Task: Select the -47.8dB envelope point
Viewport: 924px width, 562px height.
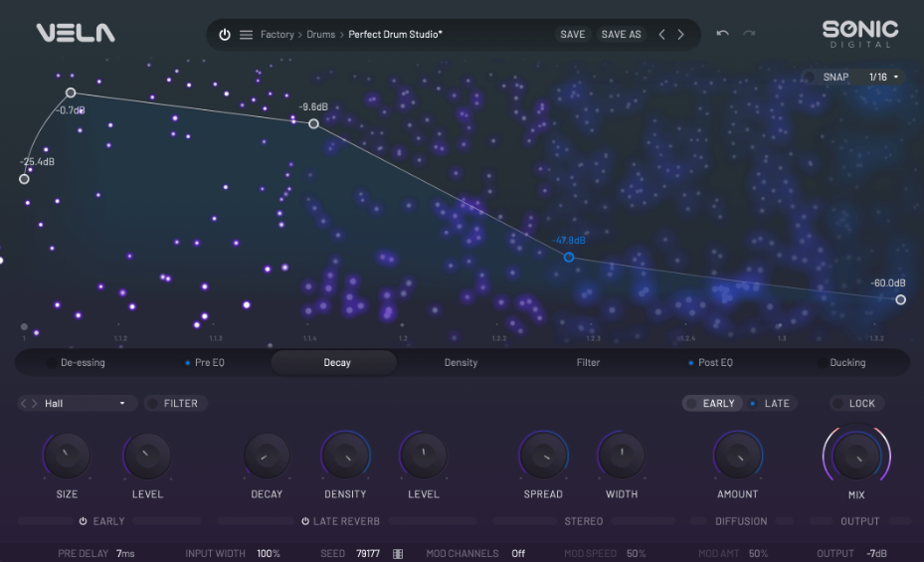Action: pyautogui.click(x=569, y=257)
